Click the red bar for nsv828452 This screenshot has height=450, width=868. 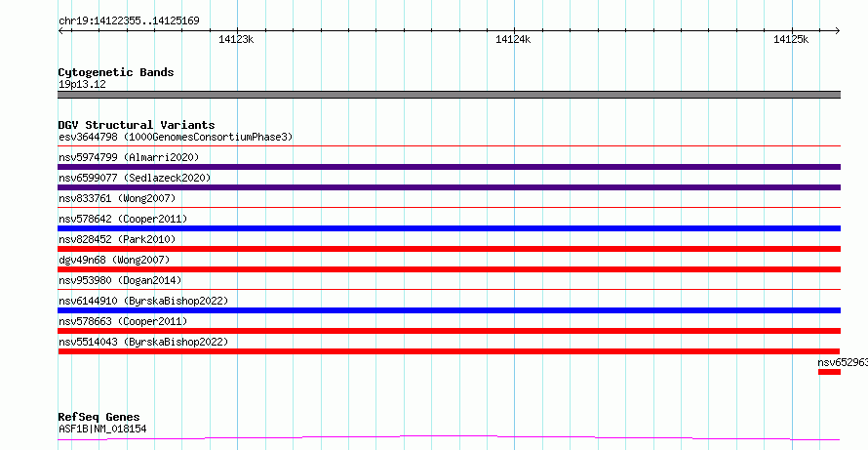(449, 249)
